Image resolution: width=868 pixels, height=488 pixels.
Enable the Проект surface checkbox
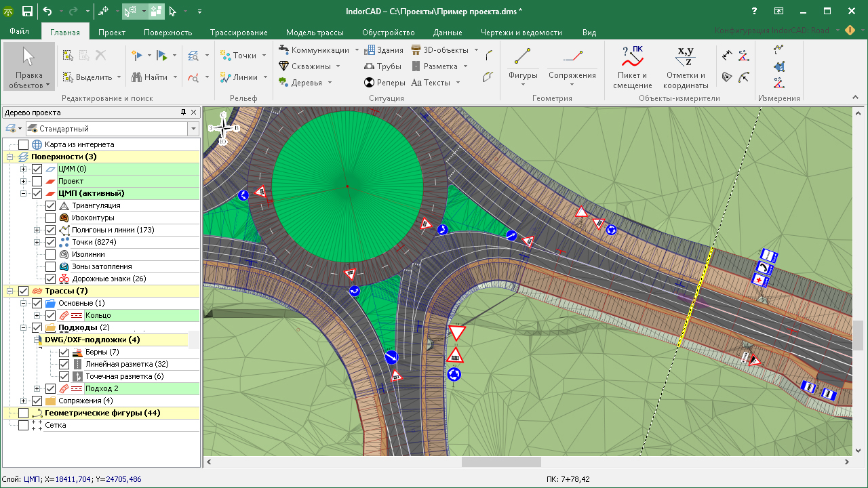click(x=37, y=181)
